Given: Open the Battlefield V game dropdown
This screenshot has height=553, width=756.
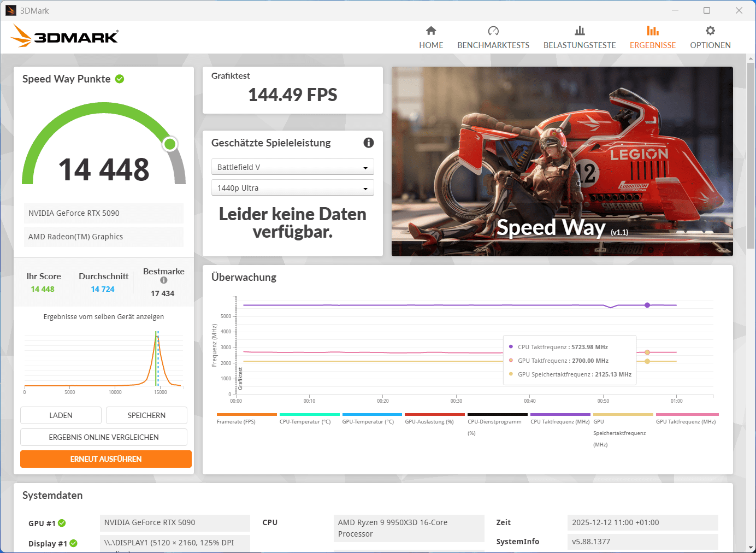Looking at the screenshot, I should pyautogui.click(x=293, y=167).
